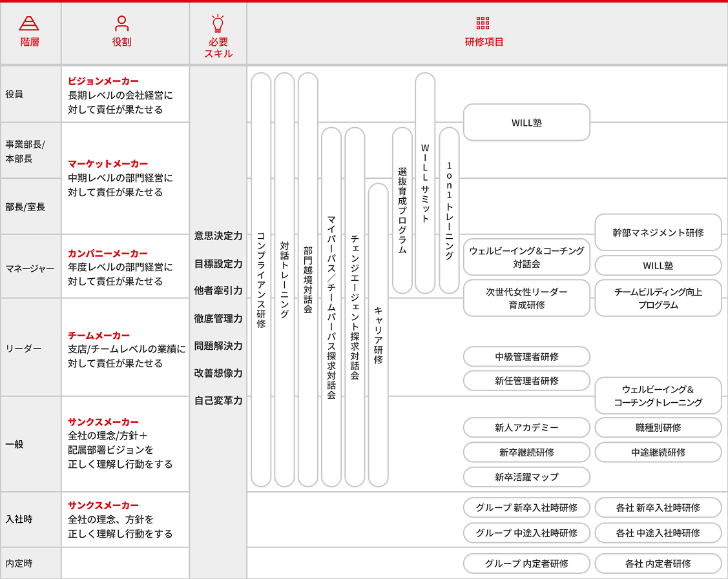This screenshot has height=579, width=728.
Task: Click 各社 中途入社時研修
Action: tap(658, 533)
